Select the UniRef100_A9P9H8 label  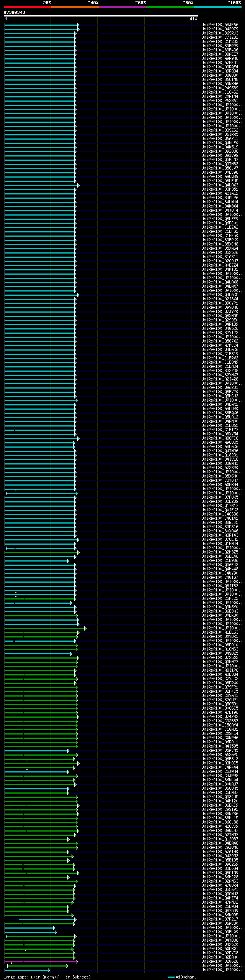click(x=220, y=58)
